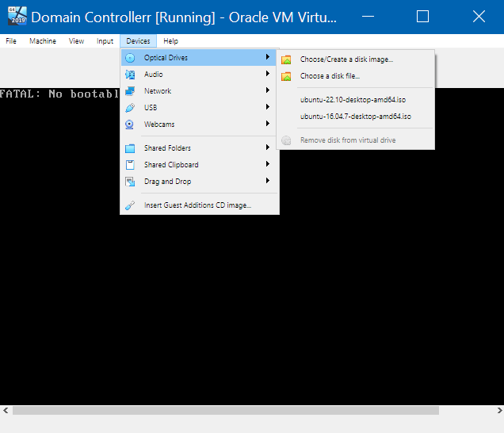Select the Webcams menu entry
The width and height of the screenshot is (504, 433).
click(x=200, y=125)
